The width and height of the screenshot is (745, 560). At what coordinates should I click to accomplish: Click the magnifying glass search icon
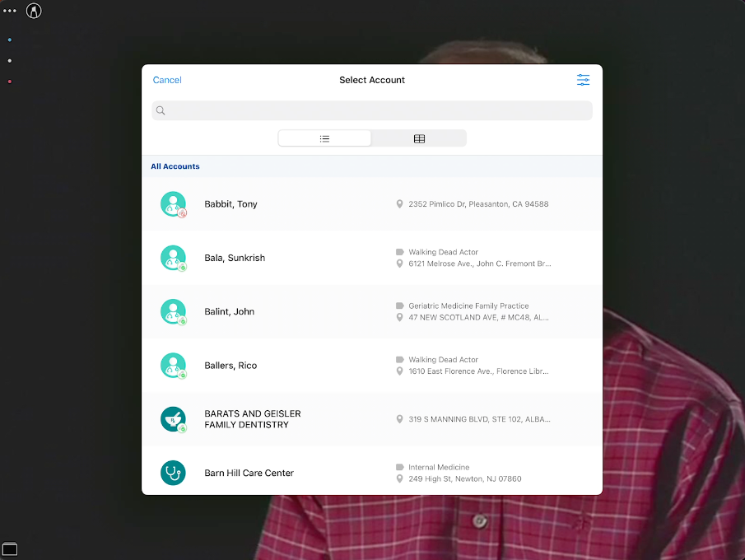click(x=161, y=110)
